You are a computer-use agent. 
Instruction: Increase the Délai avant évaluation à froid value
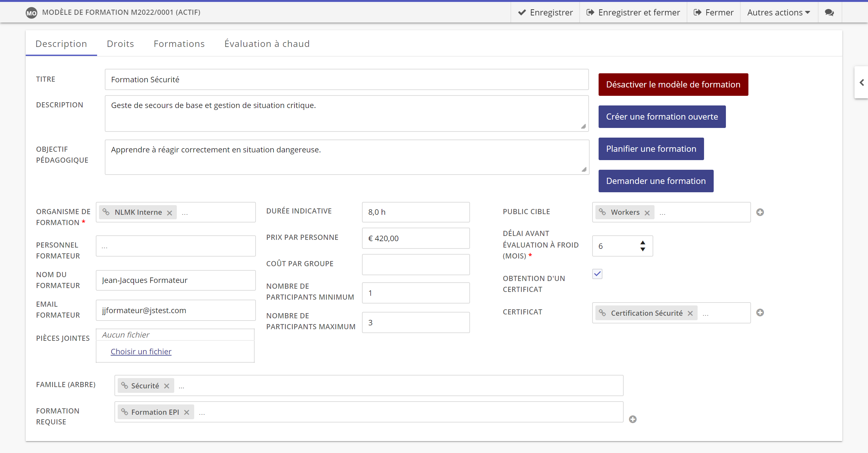pyautogui.click(x=643, y=242)
